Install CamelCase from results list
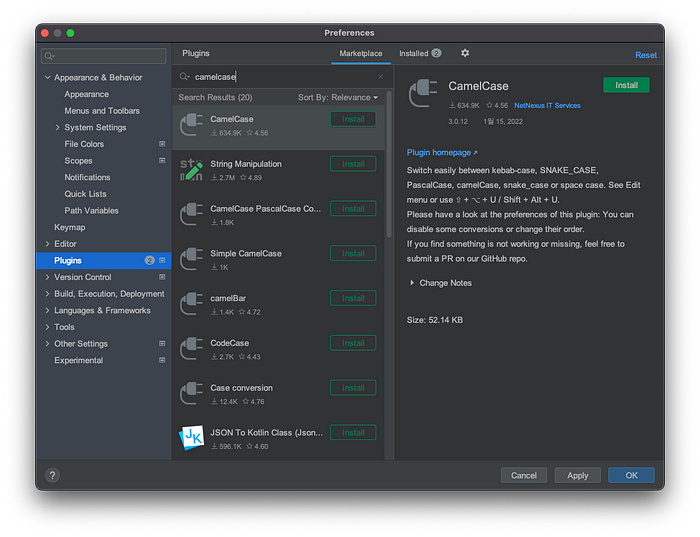 click(x=353, y=119)
